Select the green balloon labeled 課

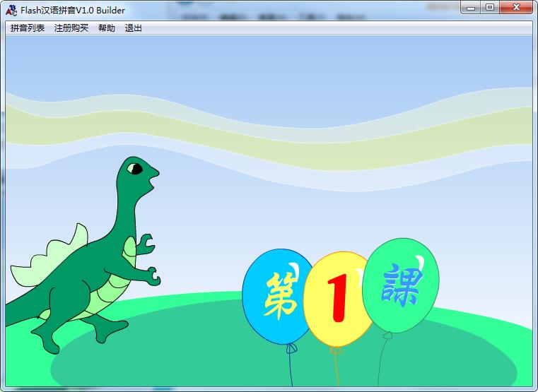(401, 285)
